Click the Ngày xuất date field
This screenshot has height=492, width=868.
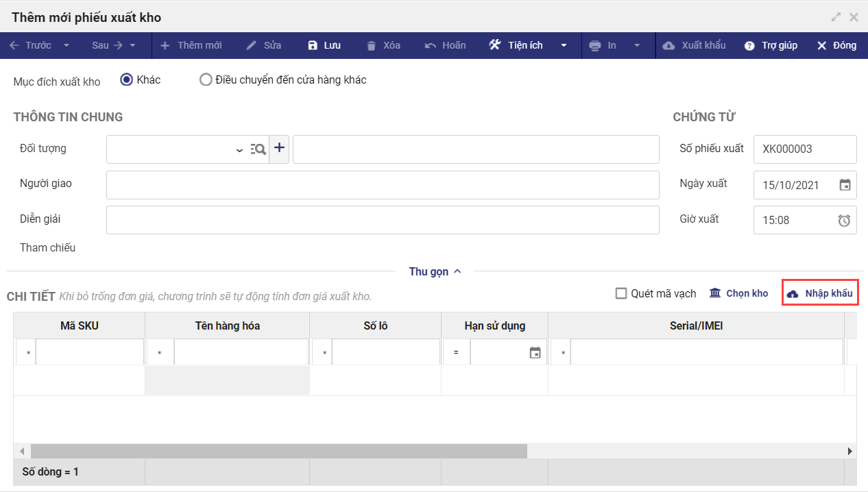tap(805, 185)
